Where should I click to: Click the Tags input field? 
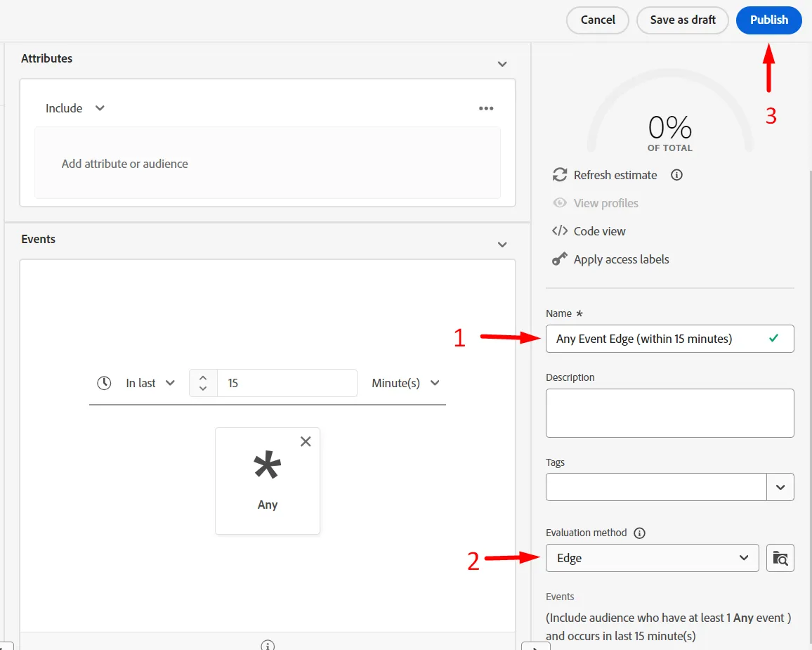coord(656,487)
